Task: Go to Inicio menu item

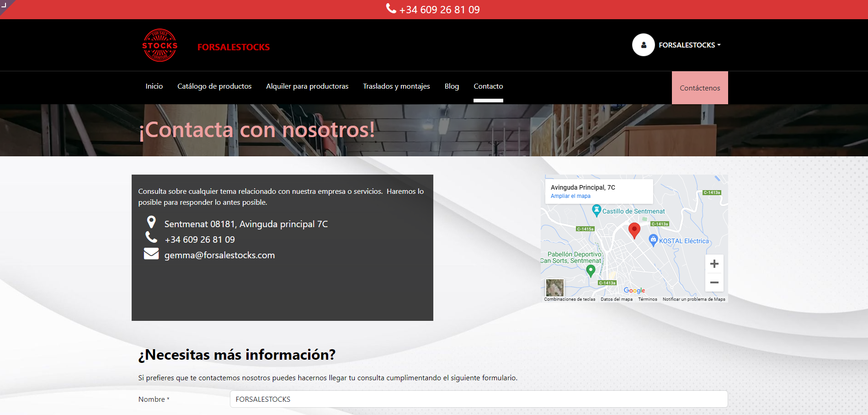Action: coord(154,86)
